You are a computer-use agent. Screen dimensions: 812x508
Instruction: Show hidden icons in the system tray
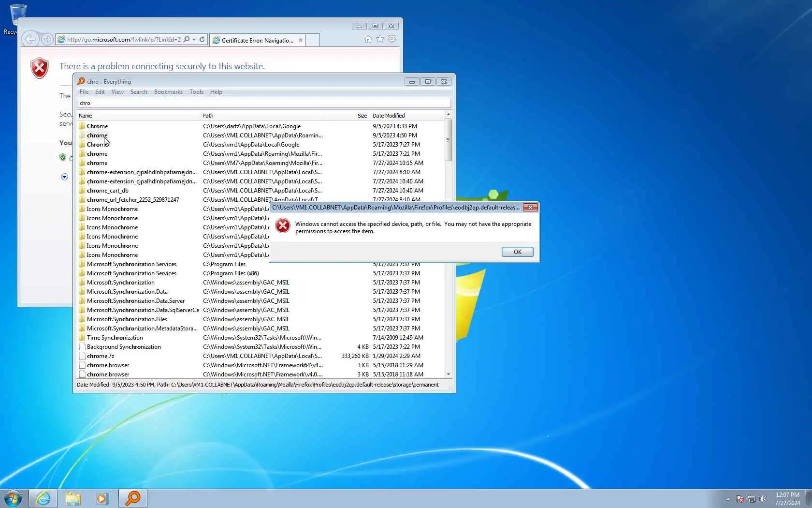tap(728, 499)
